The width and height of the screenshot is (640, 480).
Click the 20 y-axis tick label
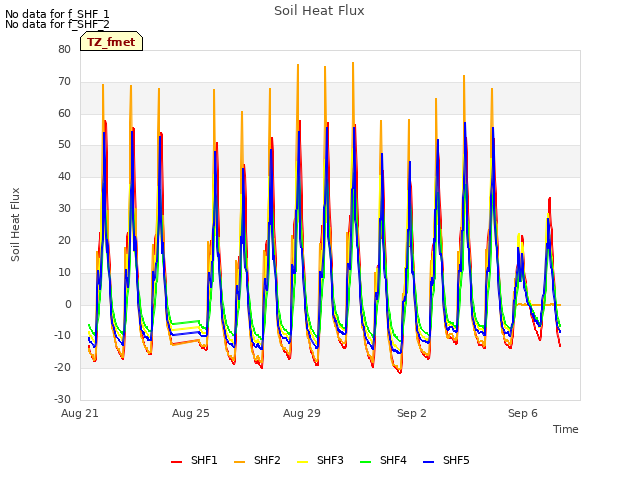click(x=64, y=240)
